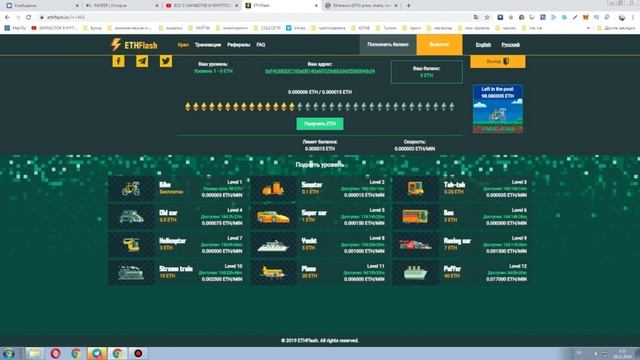The image size is (640, 360).
Task: Bookmark this page with the star icon
Action: click(x=487, y=17)
